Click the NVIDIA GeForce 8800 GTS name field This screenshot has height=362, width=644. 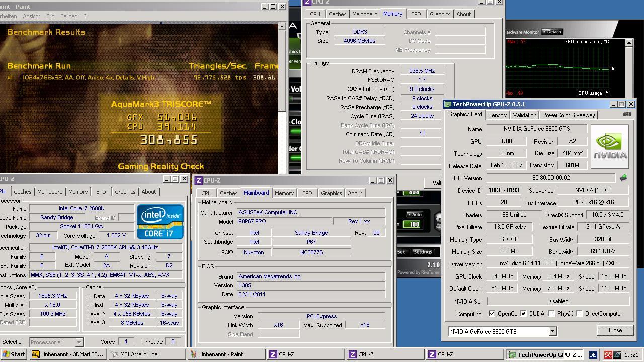pyautogui.click(x=536, y=129)
